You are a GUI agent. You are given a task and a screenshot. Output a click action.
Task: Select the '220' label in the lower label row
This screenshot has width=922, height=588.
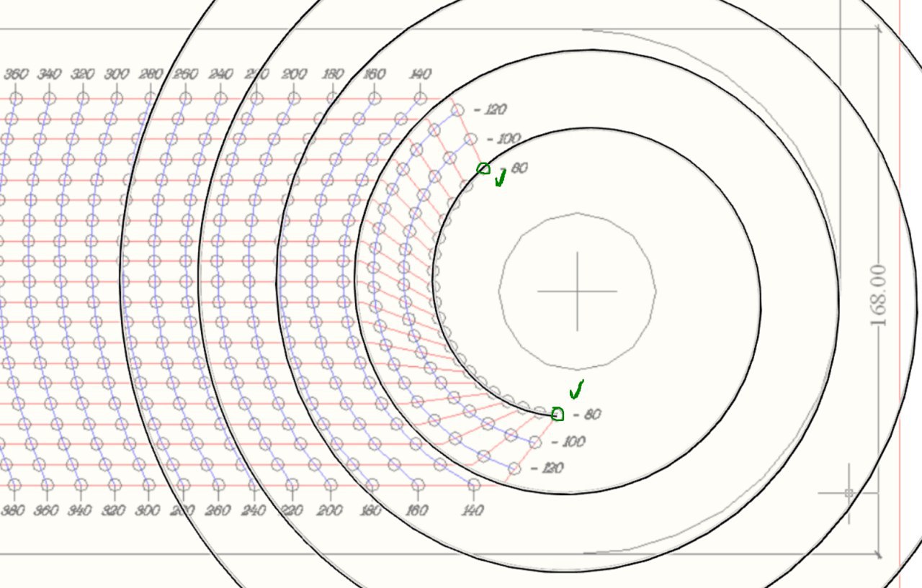[292, 510]
